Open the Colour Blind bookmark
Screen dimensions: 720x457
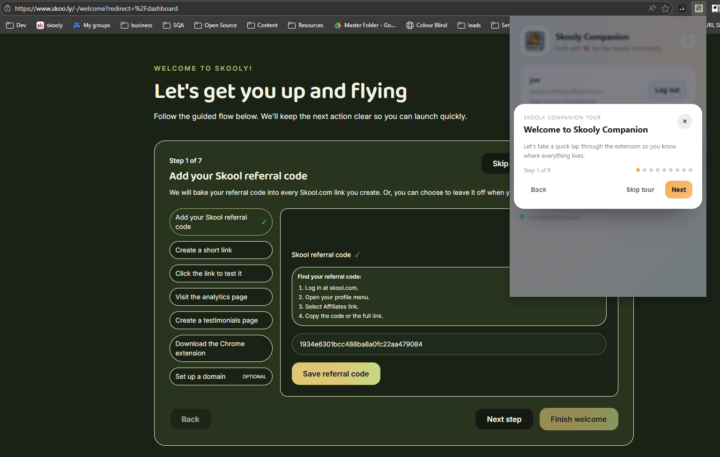427,25
